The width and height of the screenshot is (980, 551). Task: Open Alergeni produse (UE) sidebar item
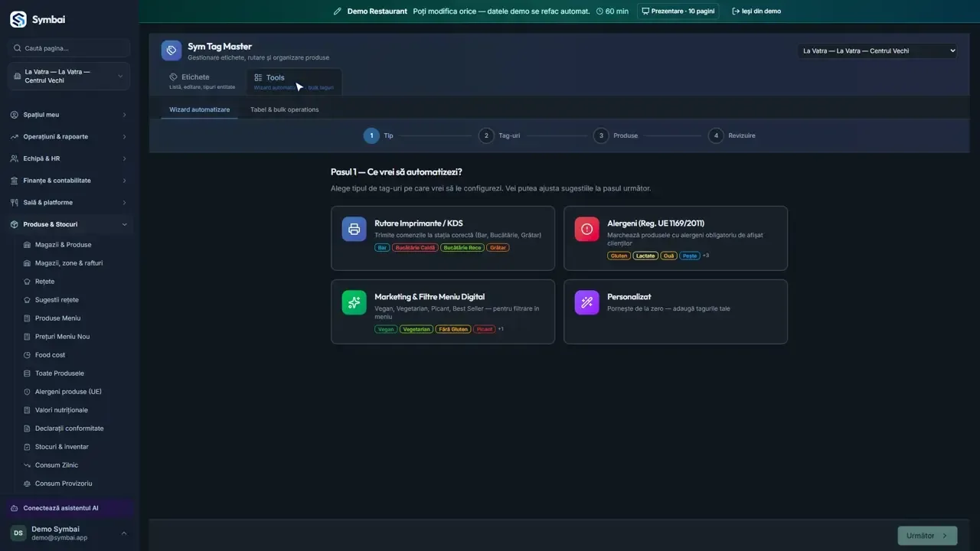tap(69, 392)
